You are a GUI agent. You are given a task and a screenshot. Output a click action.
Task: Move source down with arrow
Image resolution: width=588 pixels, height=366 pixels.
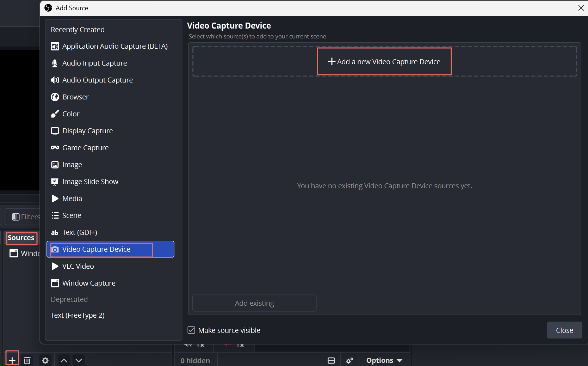tap(79, 360)
